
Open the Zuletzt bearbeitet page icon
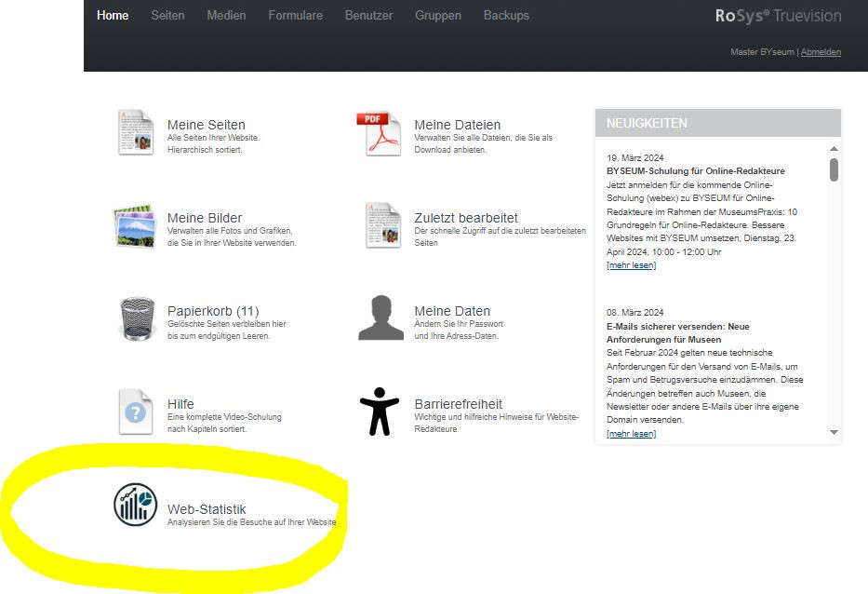pos(382,225)
